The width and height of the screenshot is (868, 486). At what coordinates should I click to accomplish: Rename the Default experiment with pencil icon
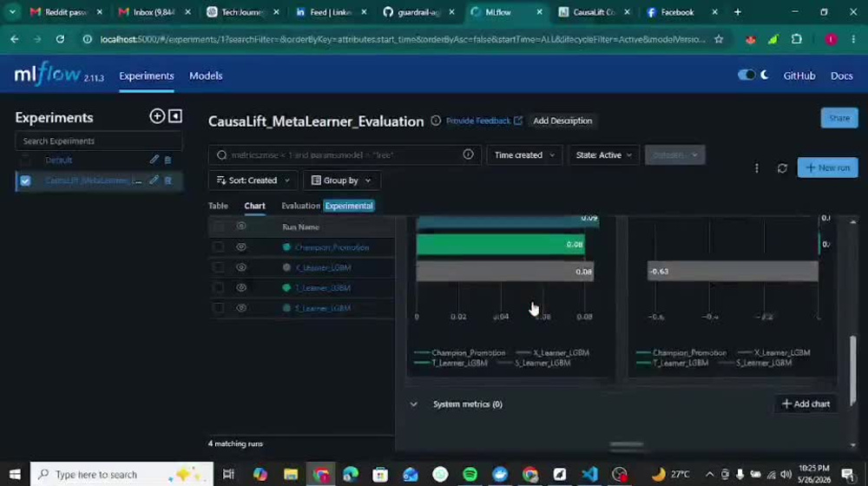154,160
